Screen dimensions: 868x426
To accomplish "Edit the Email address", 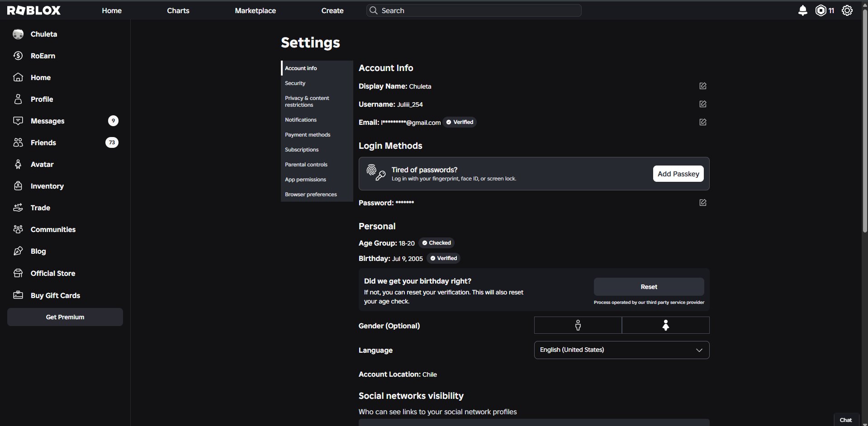I will (x=702, y=122).
